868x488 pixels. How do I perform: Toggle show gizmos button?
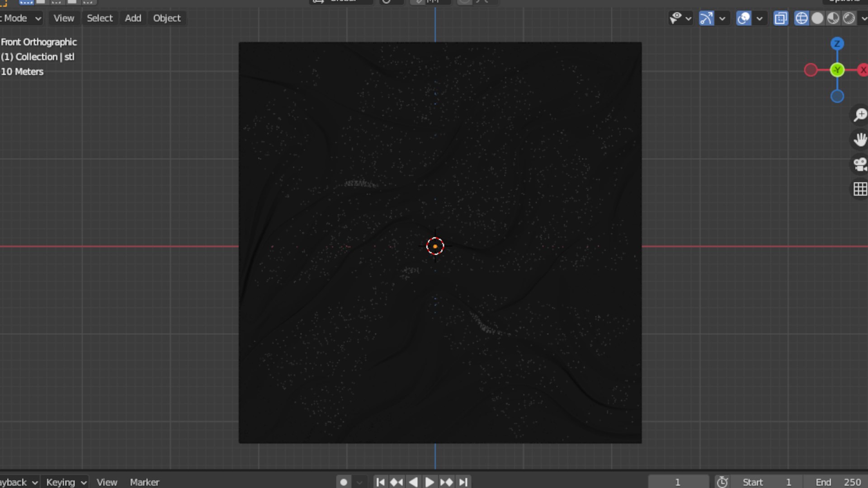click(x=706, y=19)
